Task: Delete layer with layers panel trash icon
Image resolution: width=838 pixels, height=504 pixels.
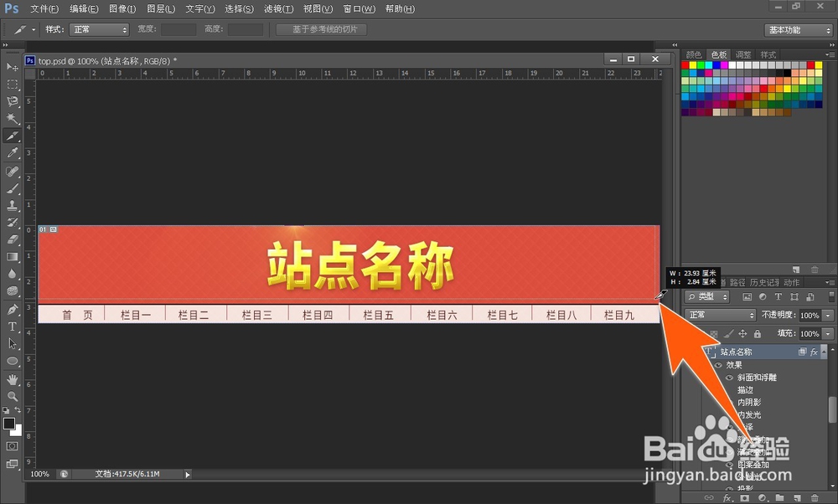Action: 814,497
